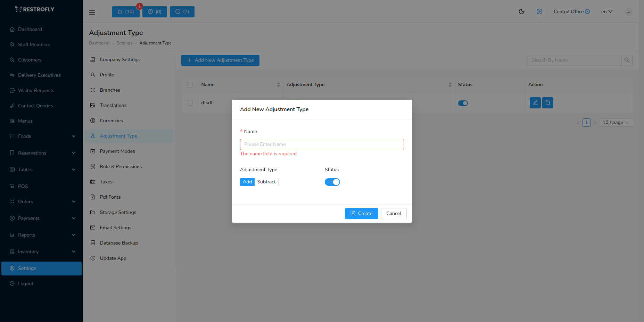Open the Currencies settings section

[111, 121]
